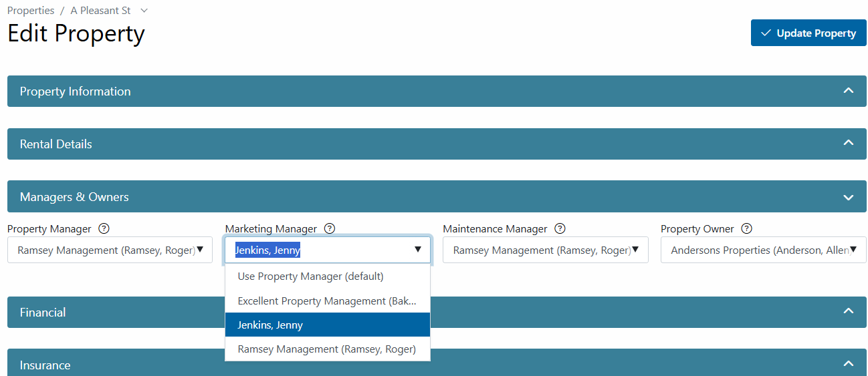The image size is (868, 376).
Task: Select Use Property Manager (default) option
Action: 328,276
